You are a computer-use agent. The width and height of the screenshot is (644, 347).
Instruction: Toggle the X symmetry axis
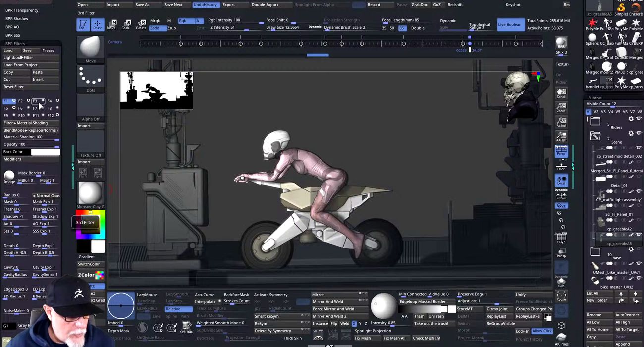pos(354,324)
